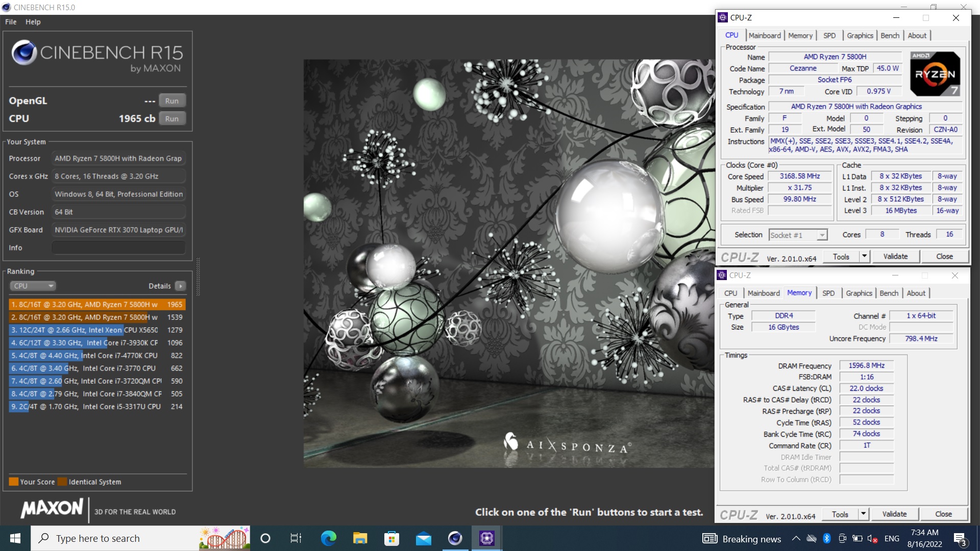Viewport: 980px width, 551px height.
Task: Click Validate in lower CPU-Z window
Action: pos(894,514)
